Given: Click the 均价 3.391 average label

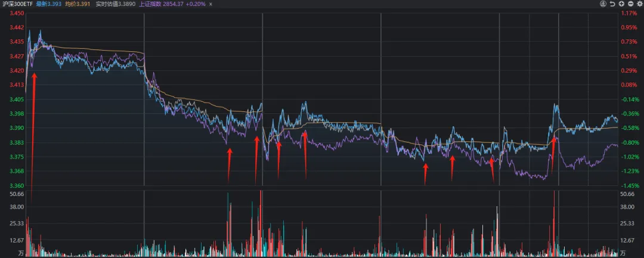Looking at the screenshot, I should (78, 4).
